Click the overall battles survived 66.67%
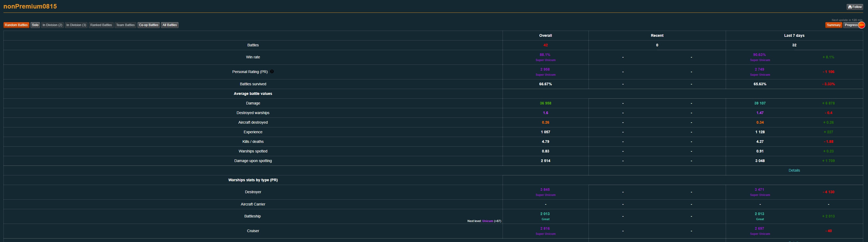 point(546,84)
